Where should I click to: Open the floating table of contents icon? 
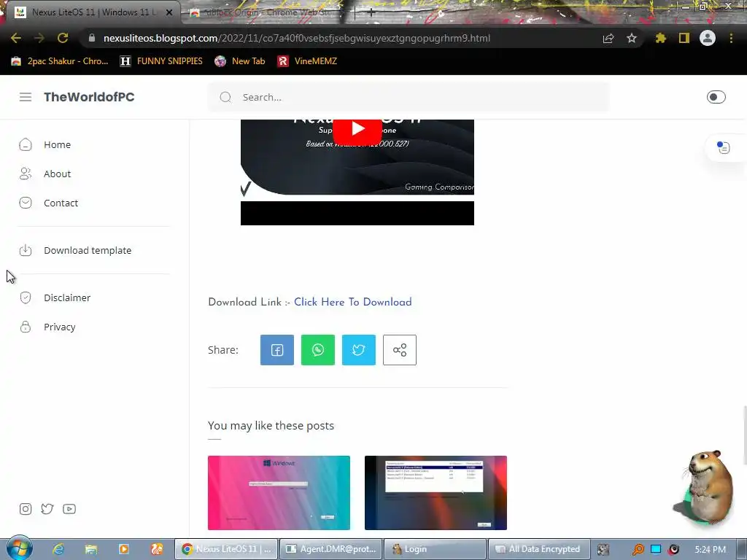click(x=723, y=147)
